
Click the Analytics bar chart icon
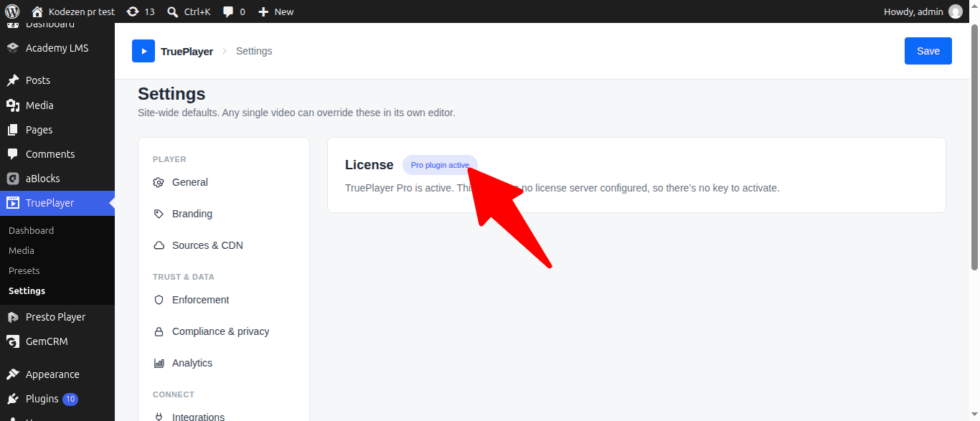(159, 363)
